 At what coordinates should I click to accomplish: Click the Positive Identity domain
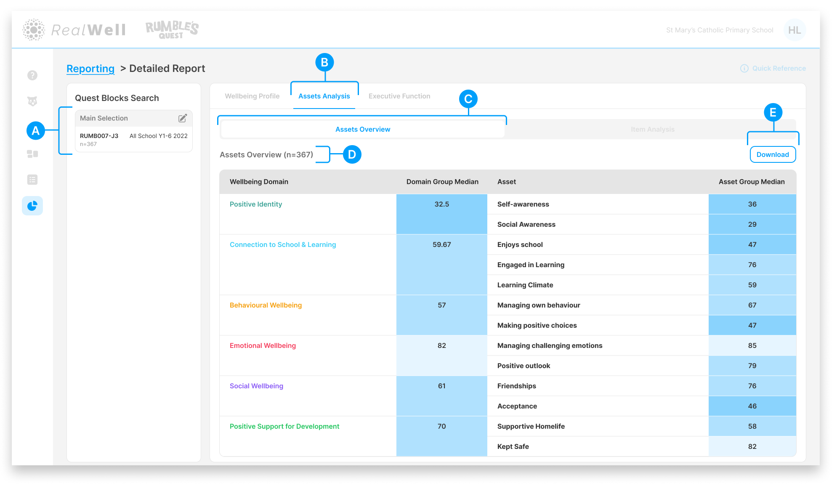click(x=255, y=204)
